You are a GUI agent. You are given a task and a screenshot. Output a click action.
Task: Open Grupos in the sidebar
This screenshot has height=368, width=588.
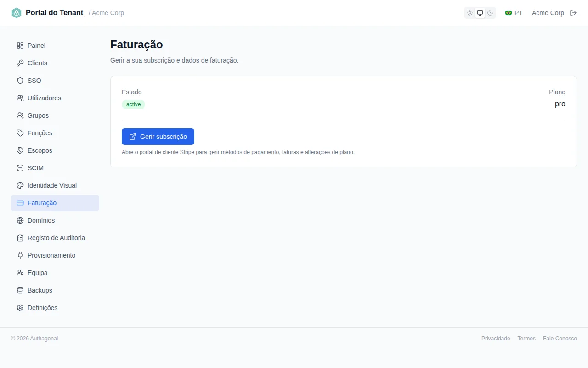[x=55, y=115]
